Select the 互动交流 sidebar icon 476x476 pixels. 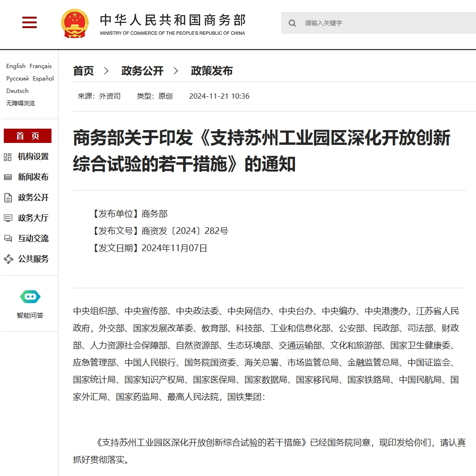tap(8, 238)
